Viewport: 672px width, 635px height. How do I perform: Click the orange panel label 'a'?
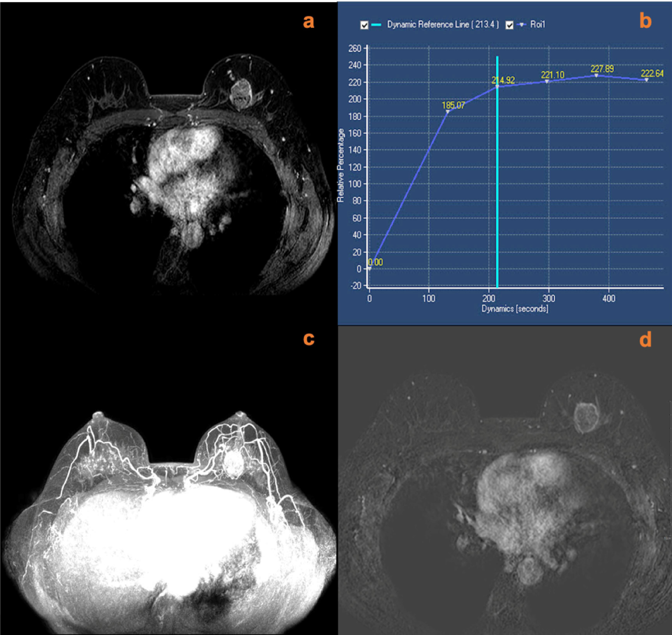pyautogui.click(x=308, y=22)
